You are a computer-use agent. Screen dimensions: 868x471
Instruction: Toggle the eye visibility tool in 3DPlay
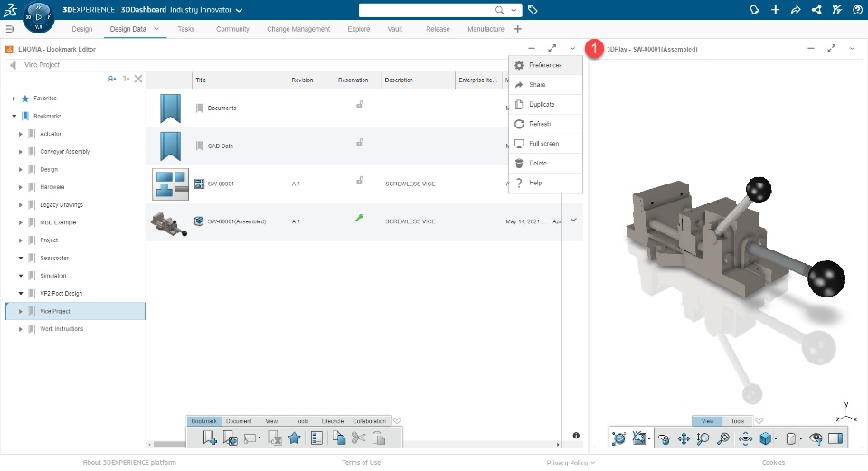(816, 438)
